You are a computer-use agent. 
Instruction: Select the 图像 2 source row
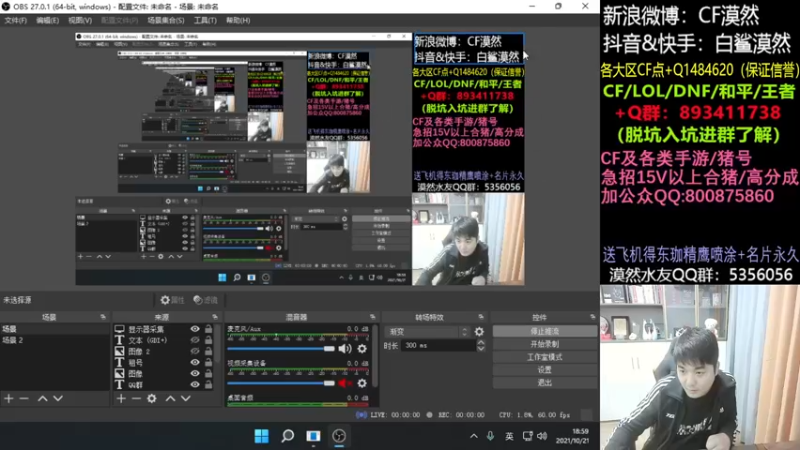[164, 352]
